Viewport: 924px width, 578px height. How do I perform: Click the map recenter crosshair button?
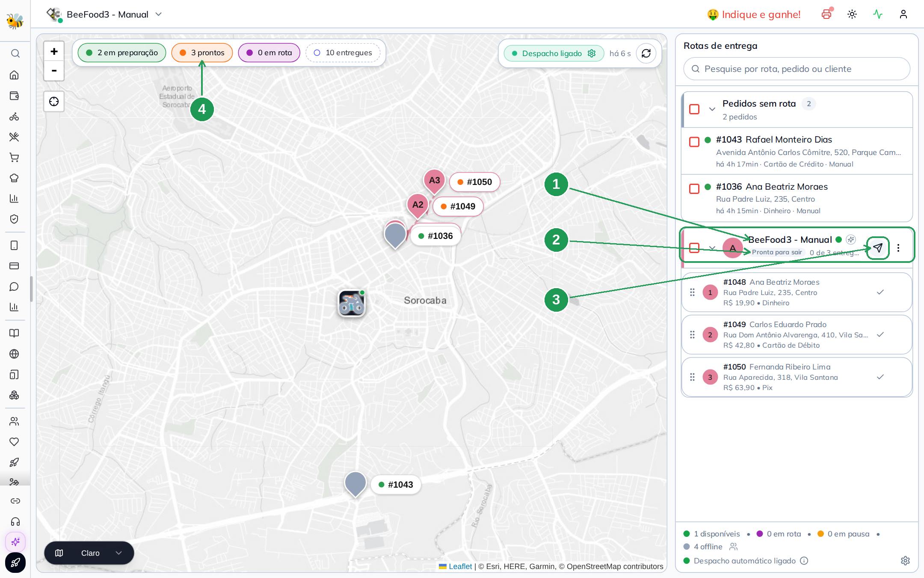[54, 101]
